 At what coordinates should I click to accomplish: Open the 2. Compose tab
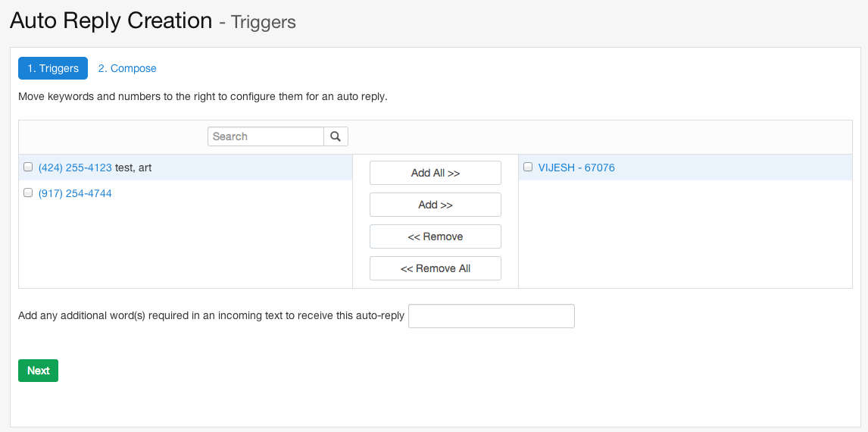point(127,68)
